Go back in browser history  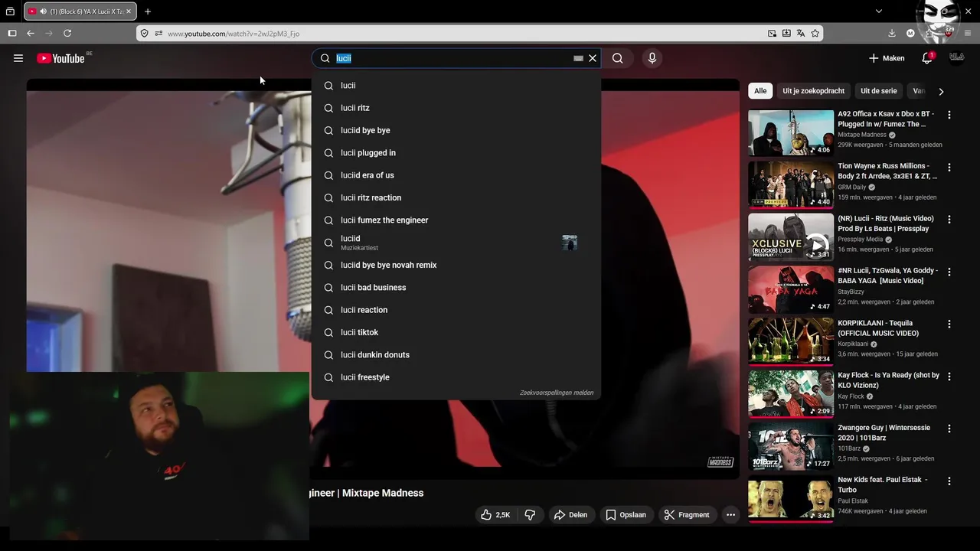point(31,33)
